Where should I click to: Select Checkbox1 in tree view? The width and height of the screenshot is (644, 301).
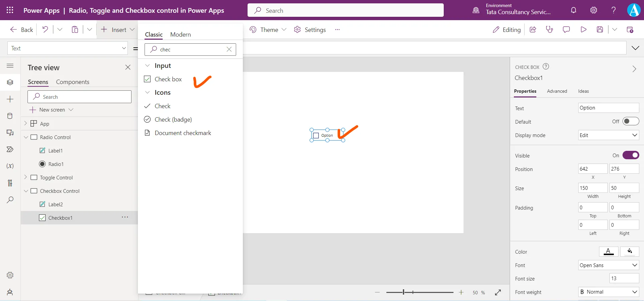pyautogui.click(x=60, y=218)
